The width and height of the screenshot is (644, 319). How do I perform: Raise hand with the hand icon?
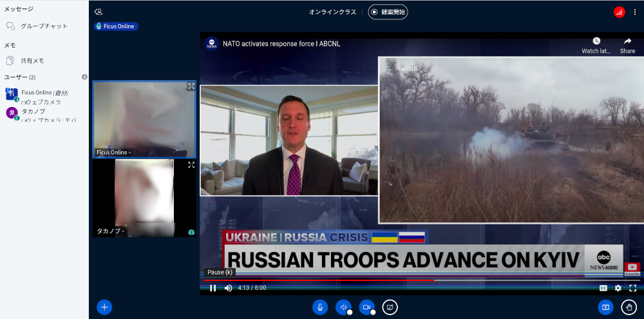[x=629, y=307]
